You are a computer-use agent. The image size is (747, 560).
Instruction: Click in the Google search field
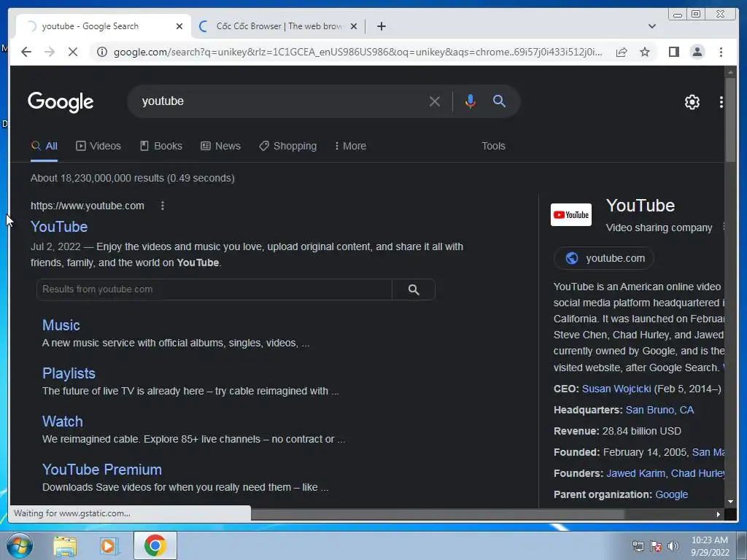pyautogui.click(x=281, y=101)
